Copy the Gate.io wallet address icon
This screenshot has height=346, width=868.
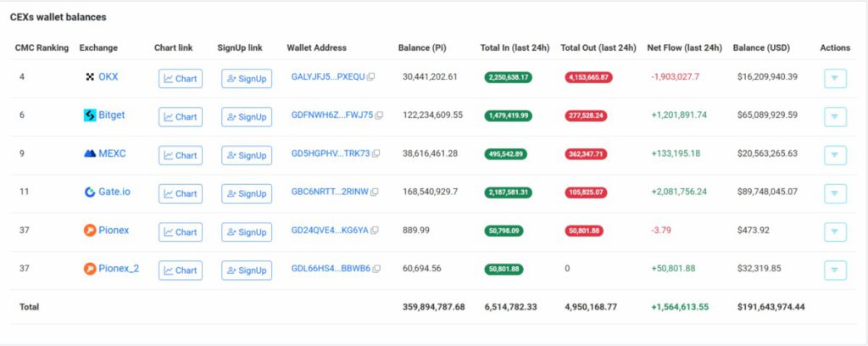[x=375, y=193]
